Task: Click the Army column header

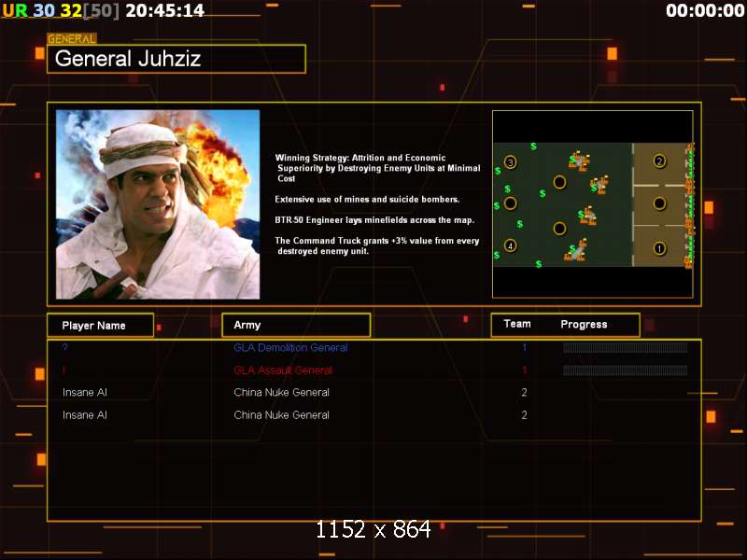Action: click(296, 325)
